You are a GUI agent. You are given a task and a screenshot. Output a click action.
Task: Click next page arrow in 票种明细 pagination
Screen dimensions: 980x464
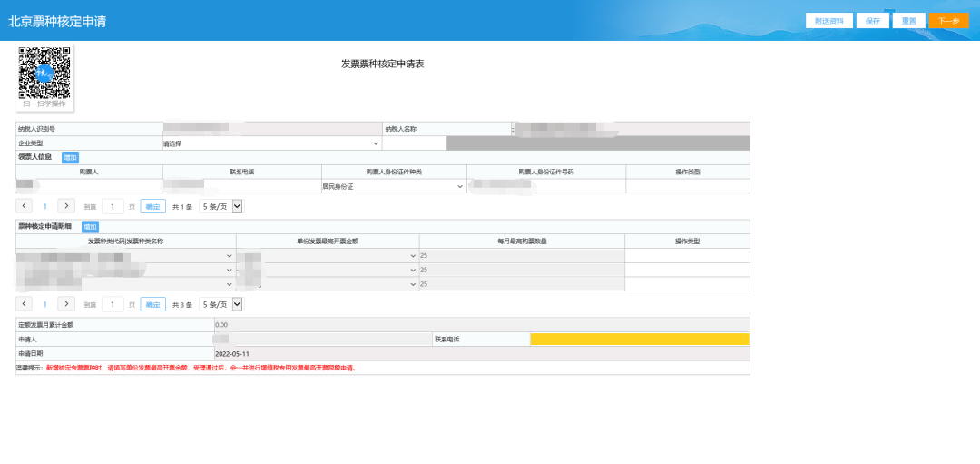(65, 304)
